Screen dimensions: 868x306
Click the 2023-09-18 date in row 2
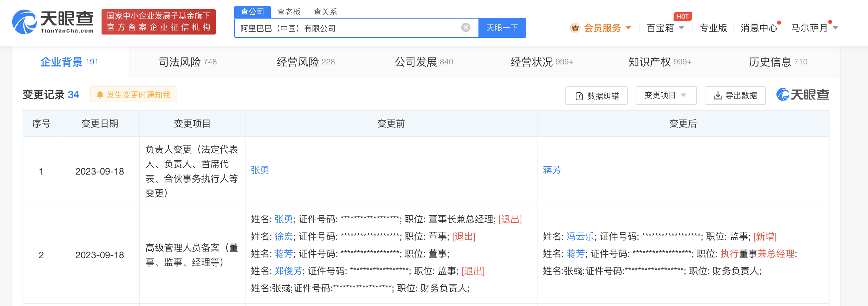100,255
